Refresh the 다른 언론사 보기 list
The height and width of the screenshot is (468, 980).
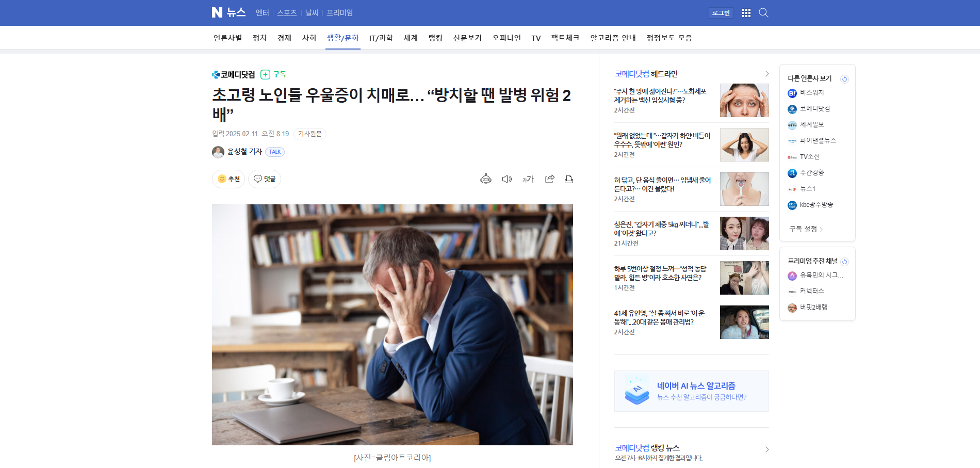[x=844, y=79]
